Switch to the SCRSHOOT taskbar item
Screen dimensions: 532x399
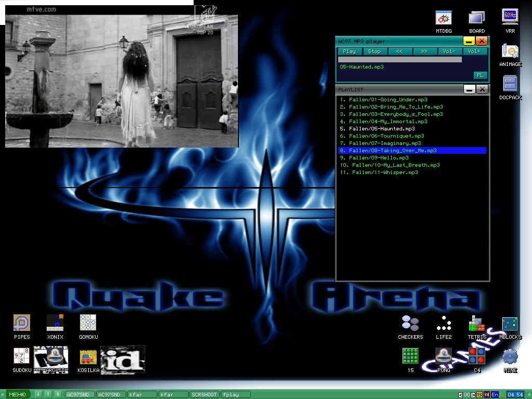(x=204, y=394)
